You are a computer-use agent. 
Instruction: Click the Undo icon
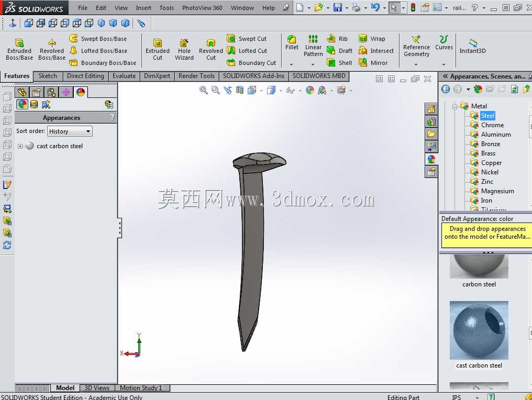[375, 7]
